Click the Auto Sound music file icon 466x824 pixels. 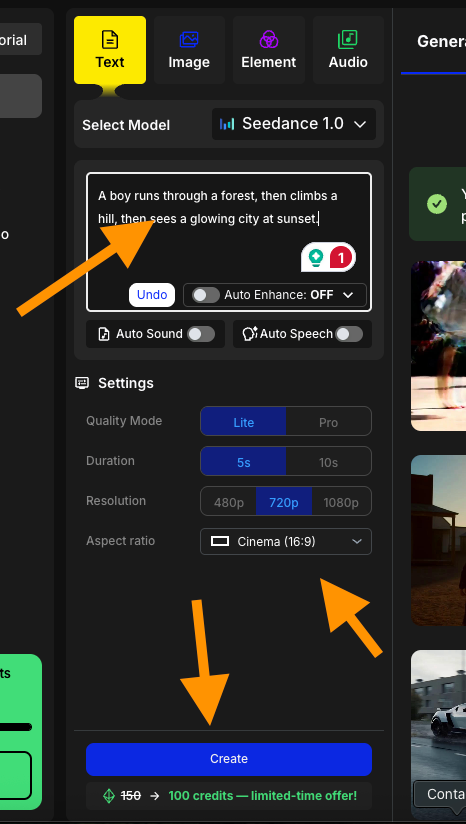click(x=104, y=334)
